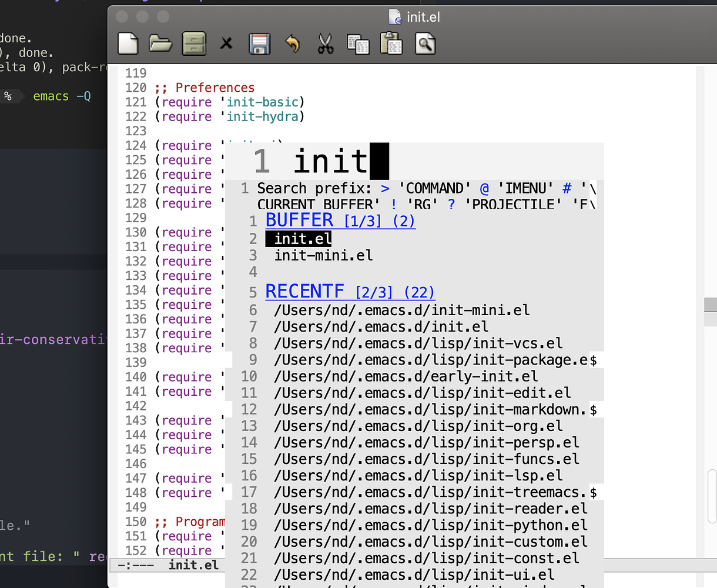The width and height of the screenshot is (717, 588).
Task: Choose the init-mini.el buffer candidate
Action: [x=322, y=255]
